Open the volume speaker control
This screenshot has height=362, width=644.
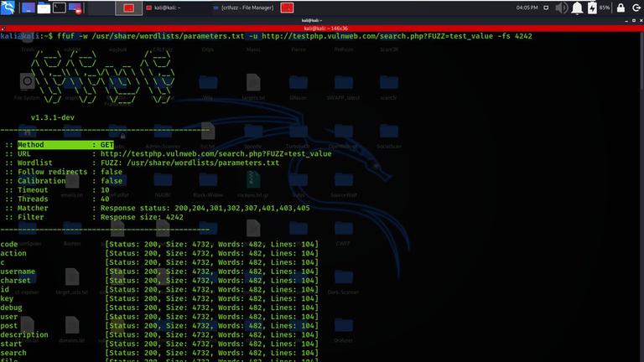tap(561, 8)
